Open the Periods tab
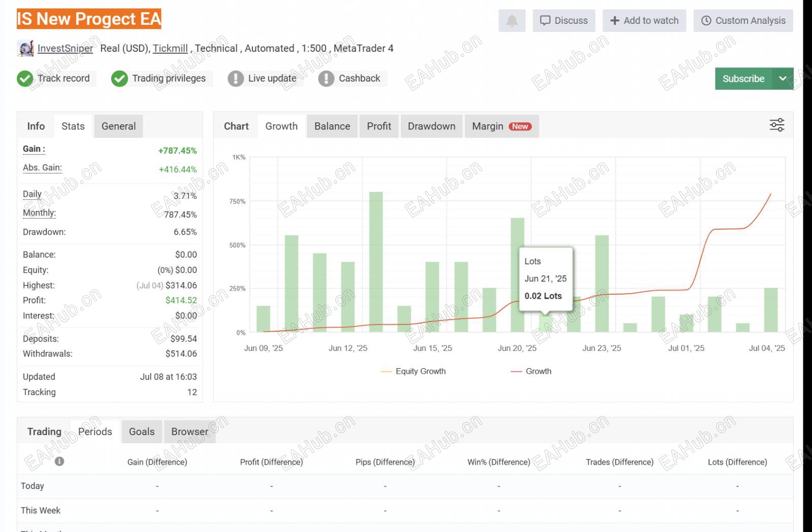This screenshot has height=532, width=812. [x=95, y=432]
